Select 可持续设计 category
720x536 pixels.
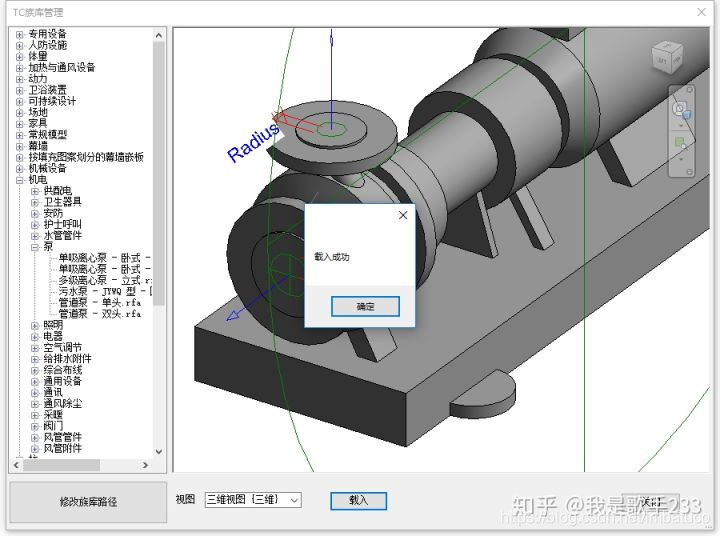click(x=52, y=101)
